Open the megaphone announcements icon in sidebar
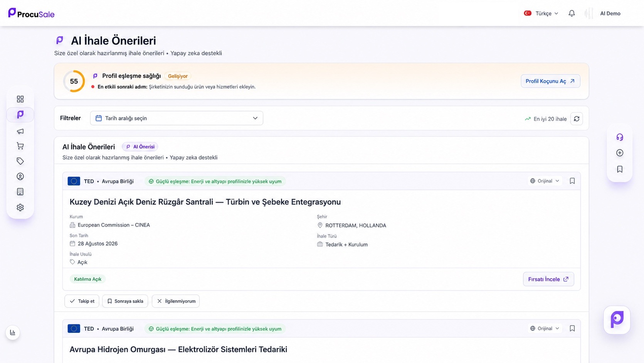This screenshot has width=644, height=363. coord(20,131)
